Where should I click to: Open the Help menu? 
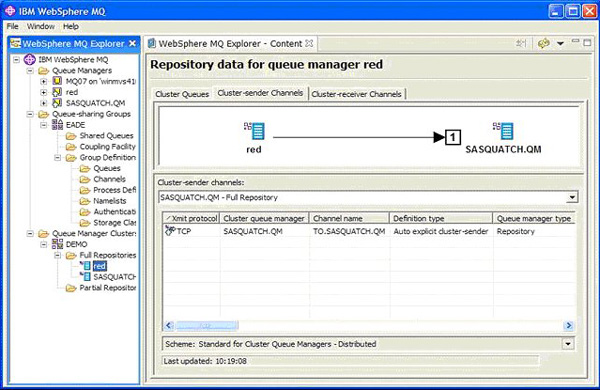point(71,26)
